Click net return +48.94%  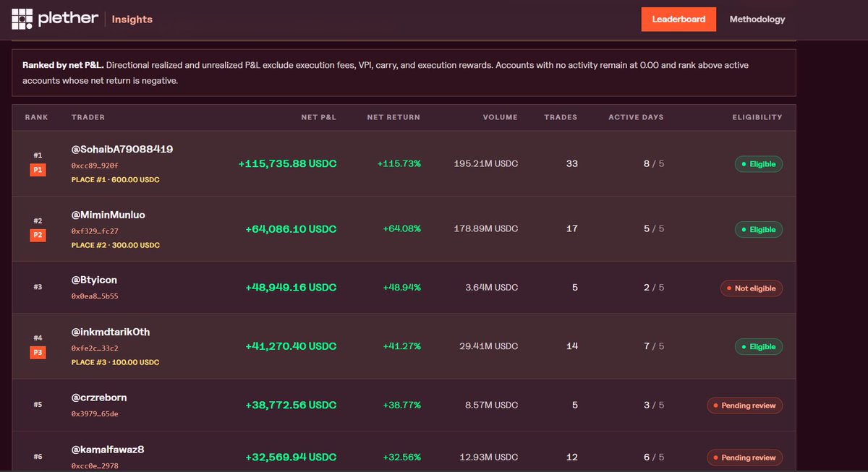pyautogui.click(x=401, y=287)
